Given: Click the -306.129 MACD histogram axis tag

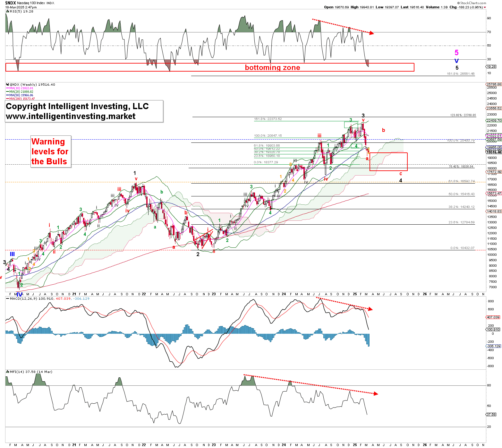Looking at the screenshot, I should click(494, 346).
